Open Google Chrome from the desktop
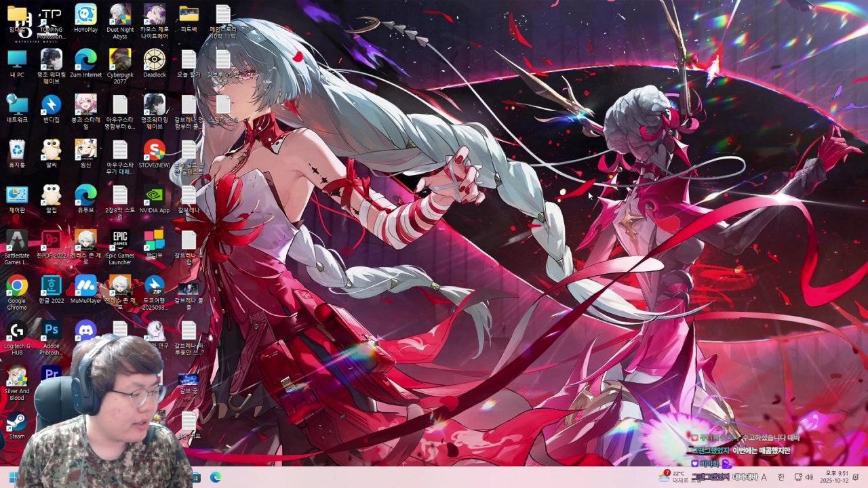The image size is (868, 488). click(x=17, y=286)
